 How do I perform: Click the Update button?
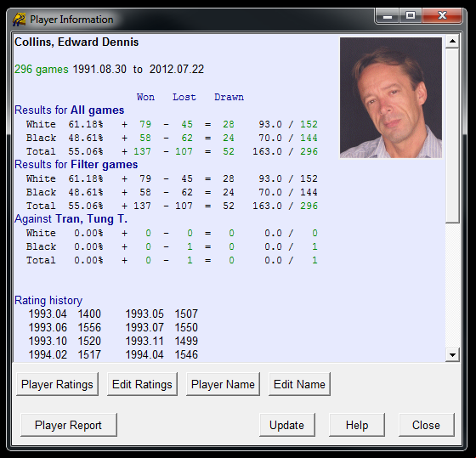tap(287, 425)
